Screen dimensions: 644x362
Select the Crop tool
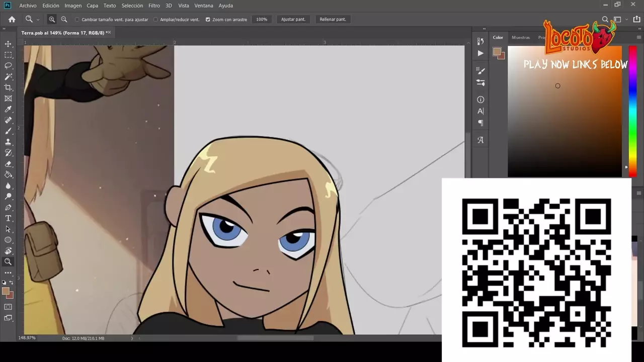pos(8,87)
